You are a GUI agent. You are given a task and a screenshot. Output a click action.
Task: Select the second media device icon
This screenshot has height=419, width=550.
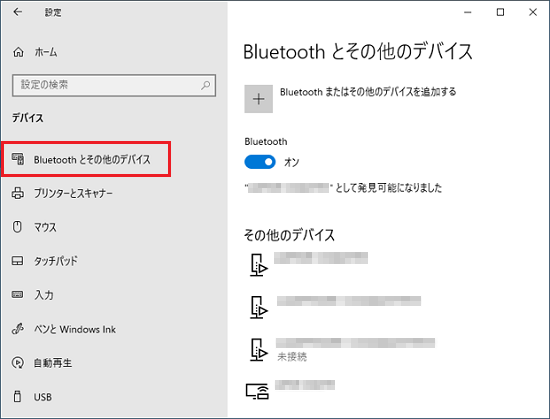pyautogui.click(x=259, y=307)
